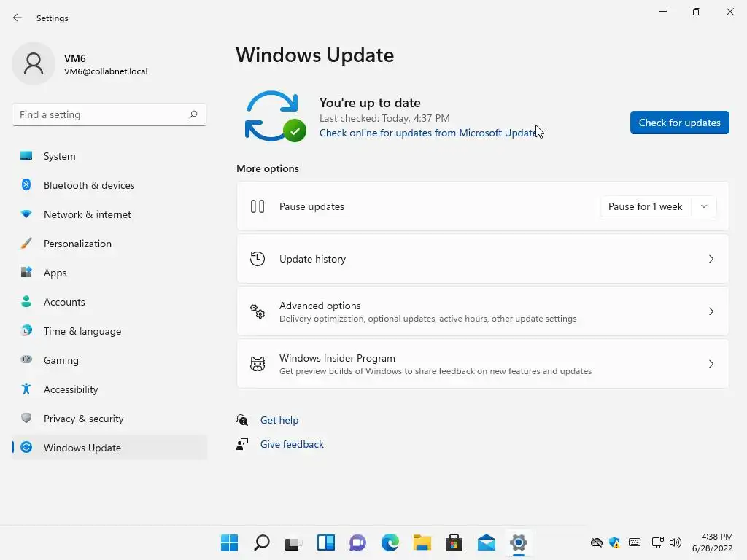The height and width of the screenshot is (560, 747).
Task: Click the Advanced options gears icon
Action: click(x=258, y=311)
